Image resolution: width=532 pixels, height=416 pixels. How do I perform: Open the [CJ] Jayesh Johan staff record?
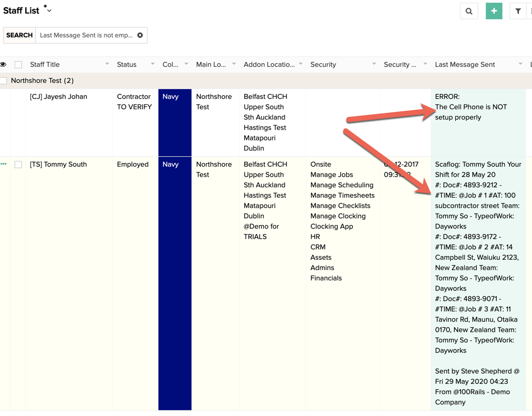[58, 97]
